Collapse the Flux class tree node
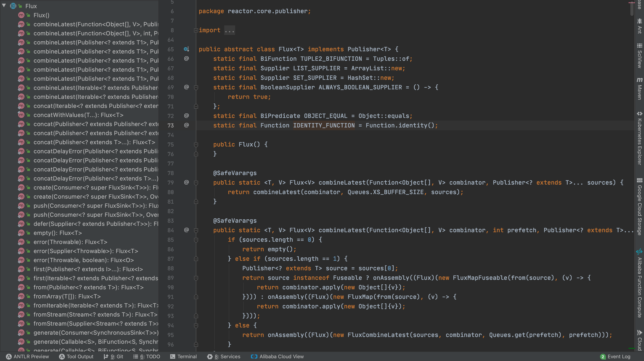The width and height of the screenshot is (644, 361). [4, 5]
